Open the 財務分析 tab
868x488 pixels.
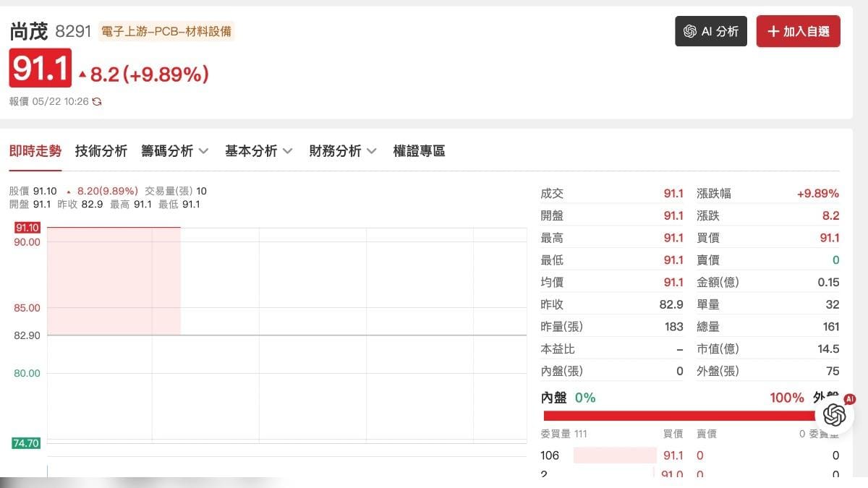pyautogui.click(x=335, y=151)
